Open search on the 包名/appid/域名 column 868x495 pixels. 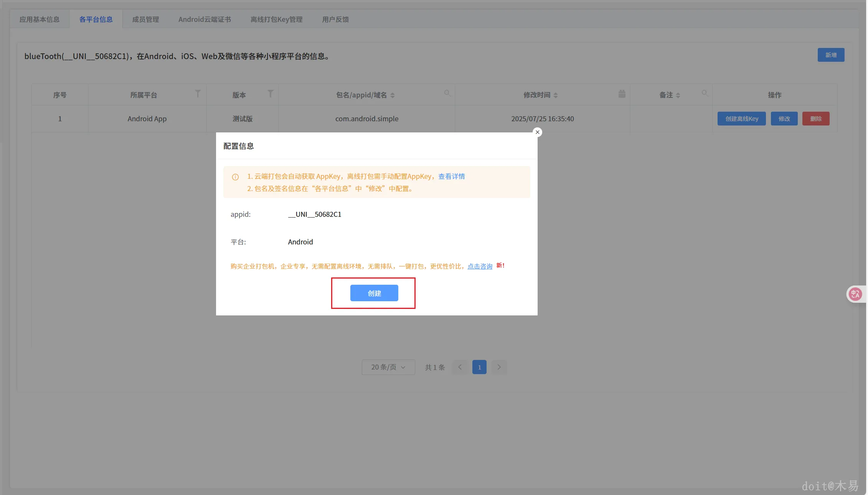click(447, 94)
